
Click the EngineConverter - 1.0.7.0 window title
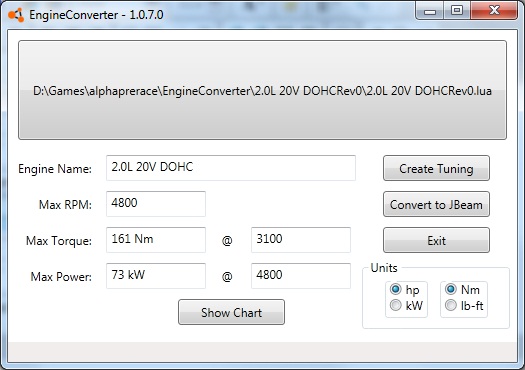96,15
